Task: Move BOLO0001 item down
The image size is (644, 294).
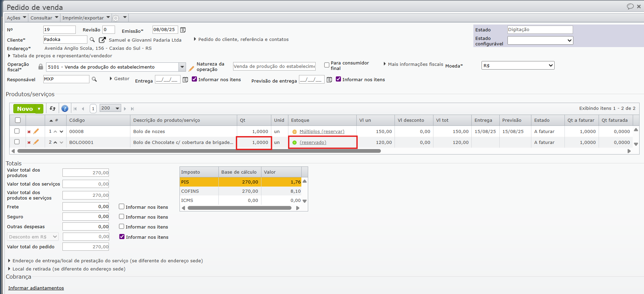Action: [x=61, y=143]
